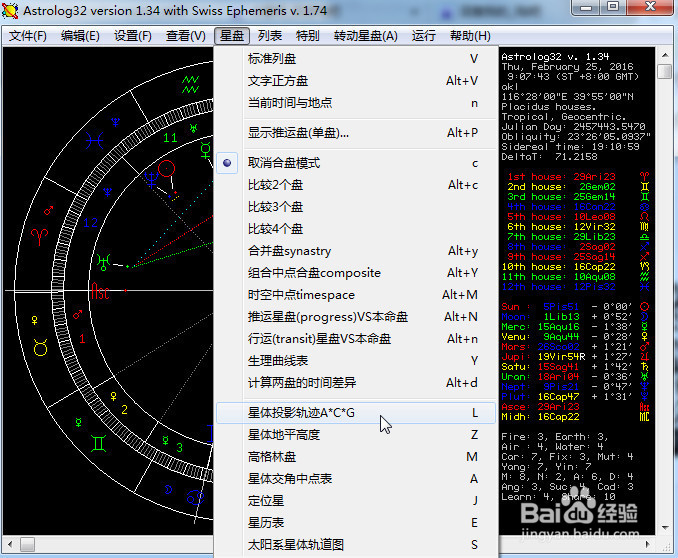Open the 帮助(H) menu
The height and width of the screenshot is (558, 678).
pos(470,36)
